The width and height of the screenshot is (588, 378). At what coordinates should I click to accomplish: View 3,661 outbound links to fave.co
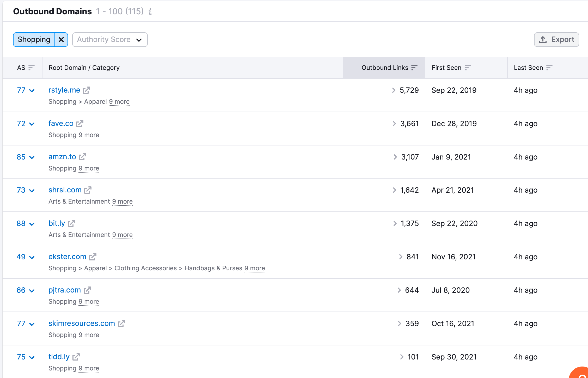click(x=406, y=124)
